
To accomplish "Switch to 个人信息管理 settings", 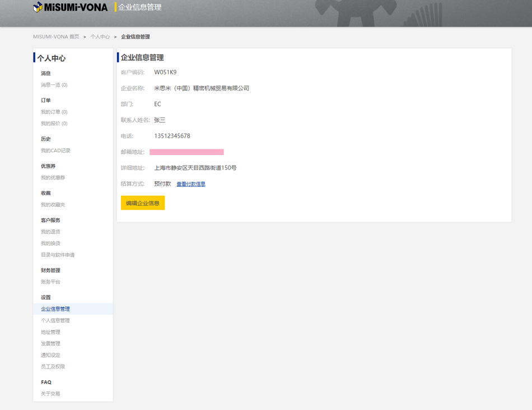I will point(55,321).
